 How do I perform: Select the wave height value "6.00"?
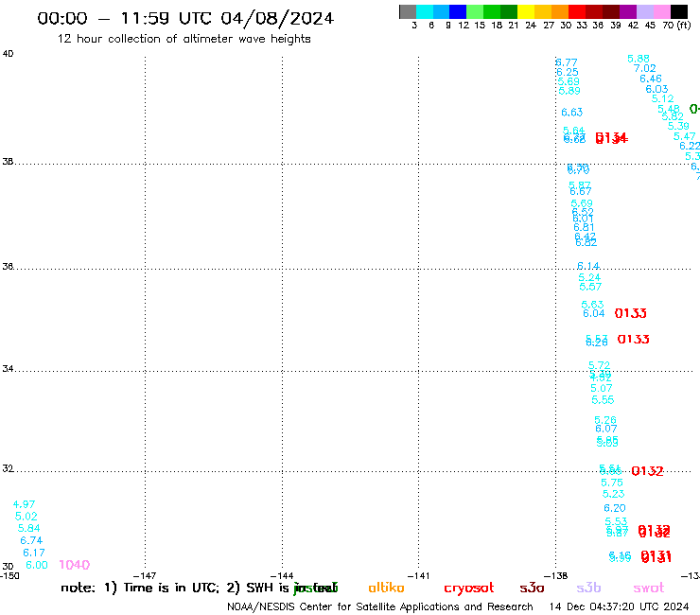(x=37, y=565)
